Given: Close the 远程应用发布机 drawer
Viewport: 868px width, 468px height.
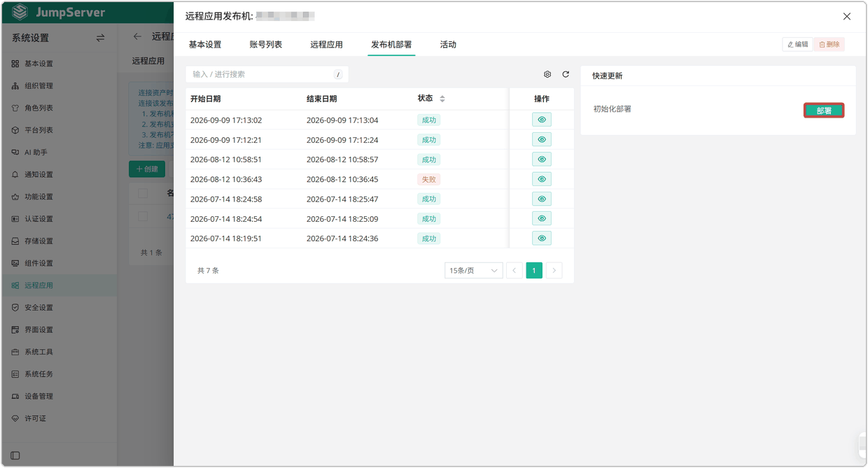Looking at the screenshot, I should click(847, 16).
